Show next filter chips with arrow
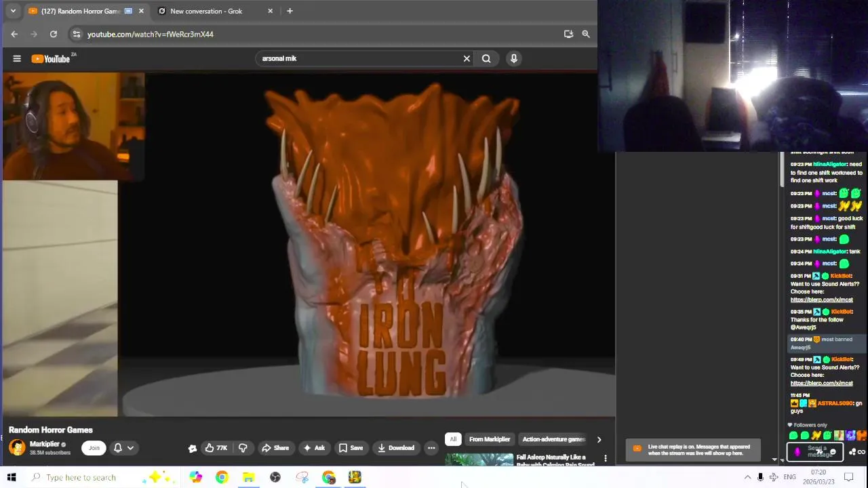The image size is (868, 488). [599, 439]
